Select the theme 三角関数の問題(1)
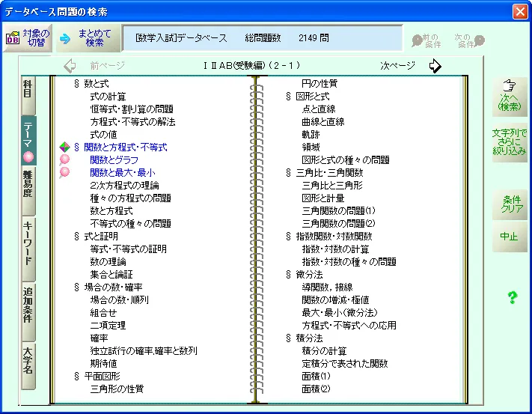Image resolution: width=532 pixels, height=414 pixels. [x=339, y=210]
